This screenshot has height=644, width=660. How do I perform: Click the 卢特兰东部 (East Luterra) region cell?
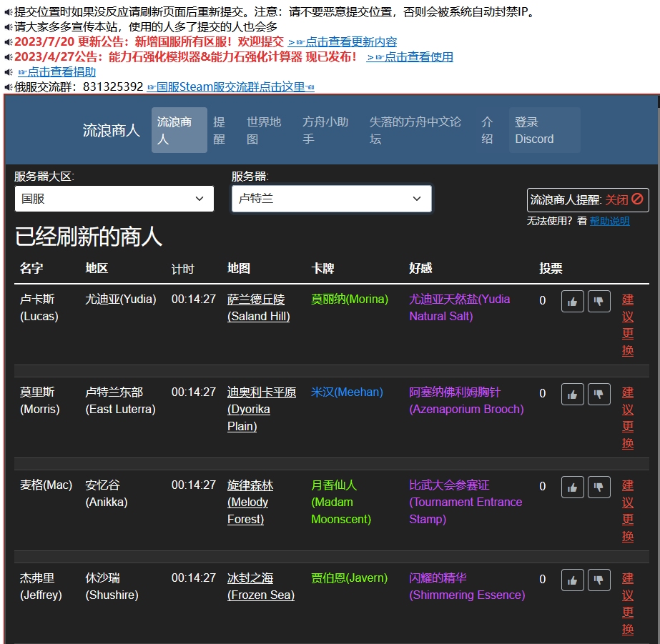pyautogui.click(x=120, y=400)
